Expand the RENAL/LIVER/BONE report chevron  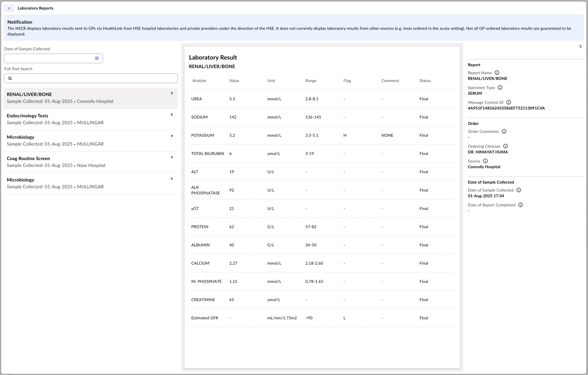(172, 93)
